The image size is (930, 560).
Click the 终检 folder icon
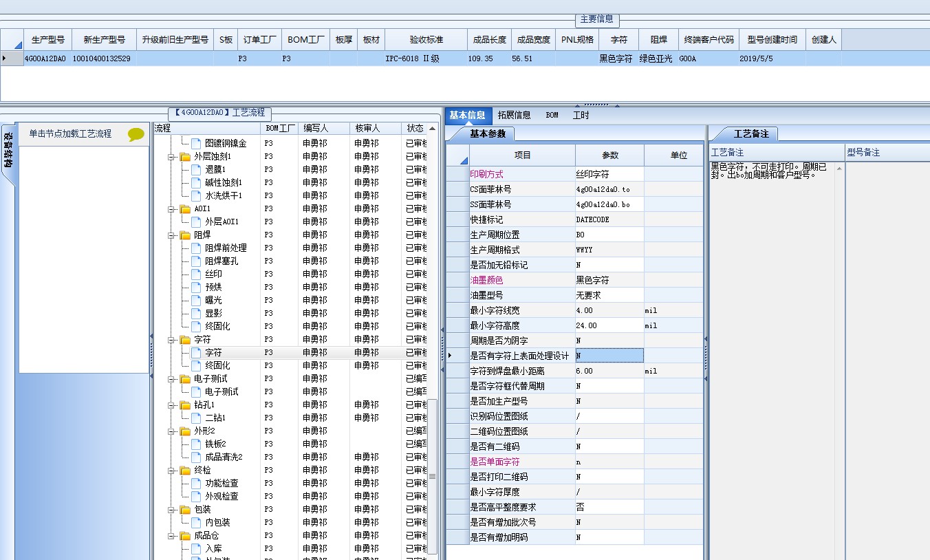tap(185, 470)
